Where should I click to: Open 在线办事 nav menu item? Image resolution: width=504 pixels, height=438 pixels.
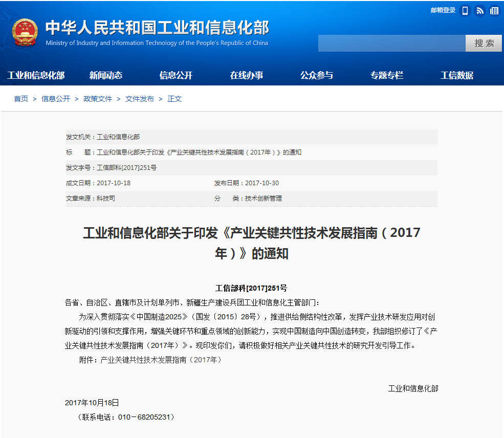point(247,75)
